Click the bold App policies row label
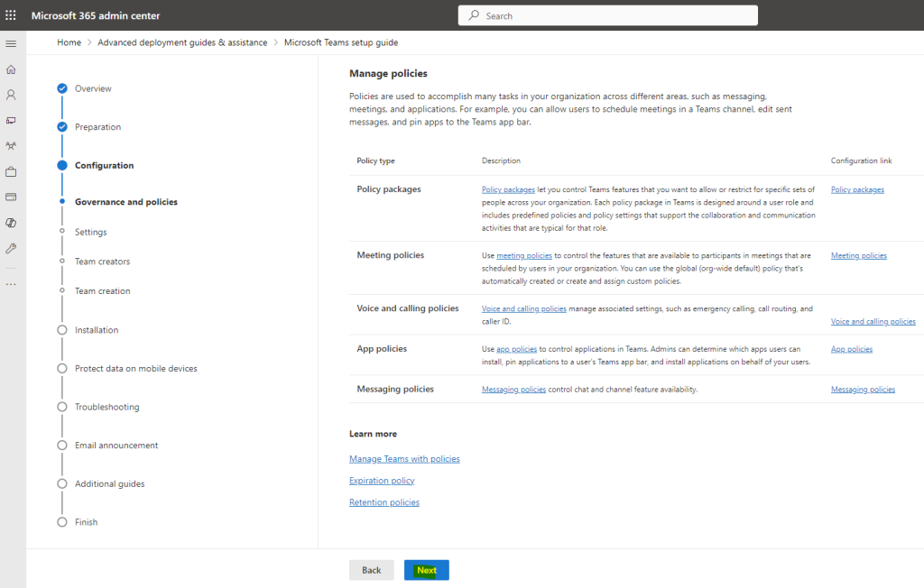The height and width of the screenshot is (588, 924). click(382, 349)
